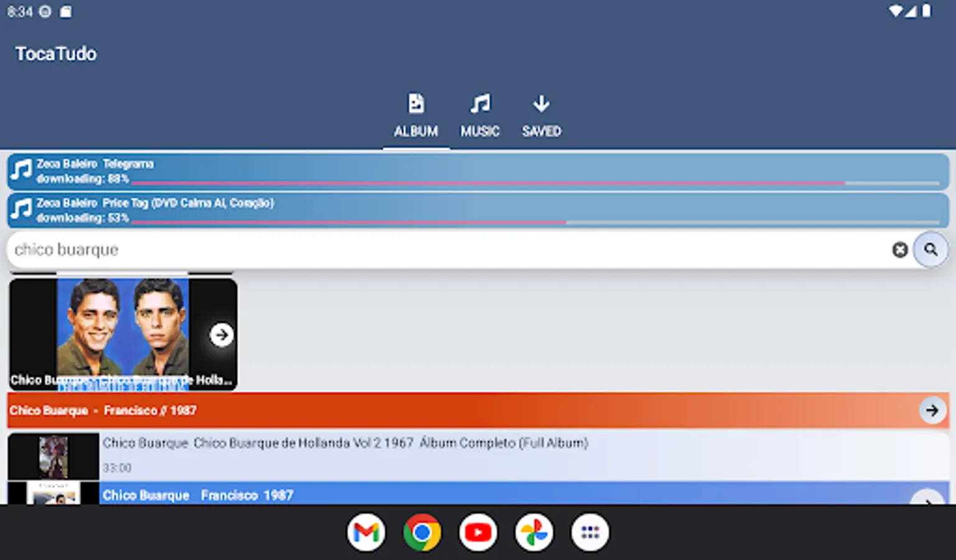Tap the magnifier search button
The image size is (956, 560).
point(930,250)
